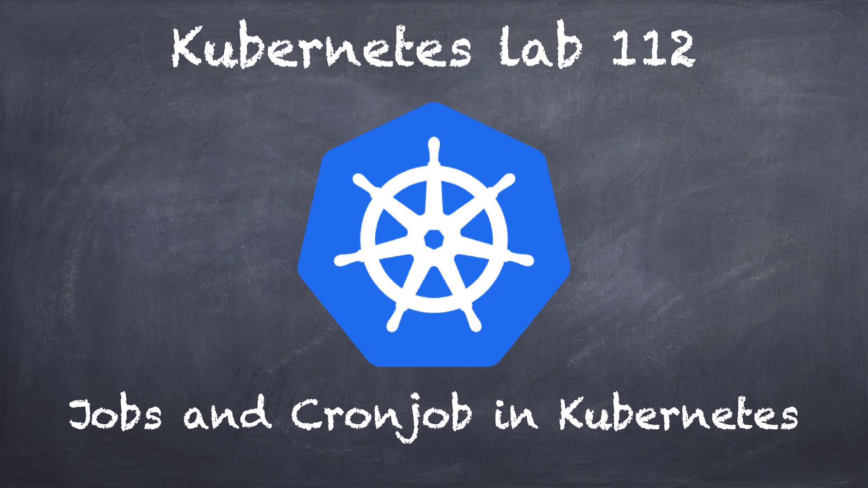Select the Kubernetes logo emblem
The height and width of the screenshot is (488, 868).
[434, 232]
